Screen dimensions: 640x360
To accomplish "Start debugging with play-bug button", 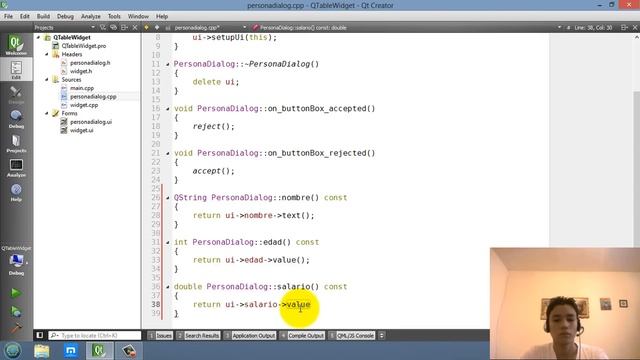I will pos(16,311).
